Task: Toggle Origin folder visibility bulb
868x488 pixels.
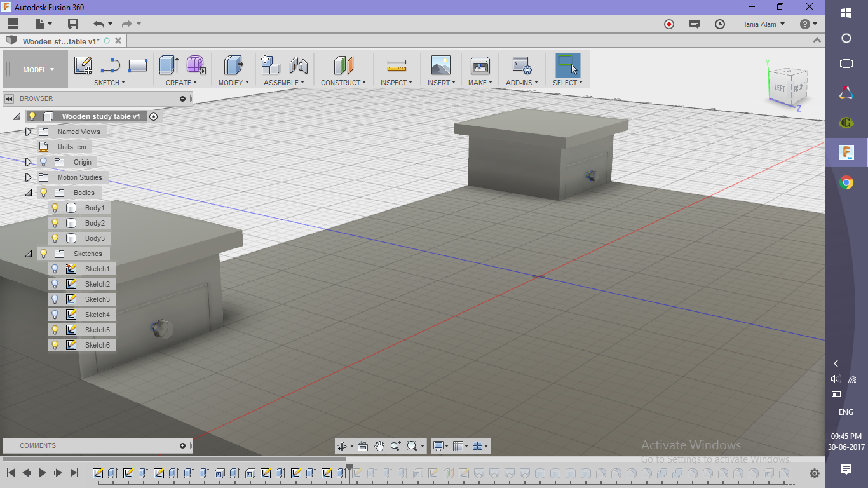Action: click(x=43, y=162)
